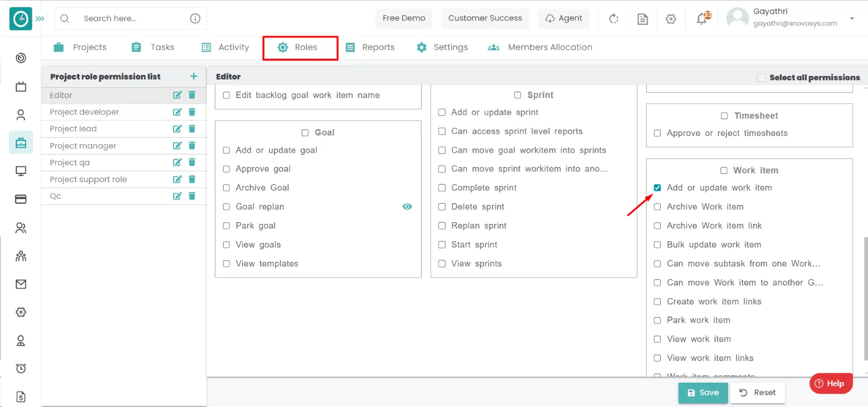This screenshot has height=407, width=868.
Task: Edit the Editor role
Action: [x=177, y=95]
